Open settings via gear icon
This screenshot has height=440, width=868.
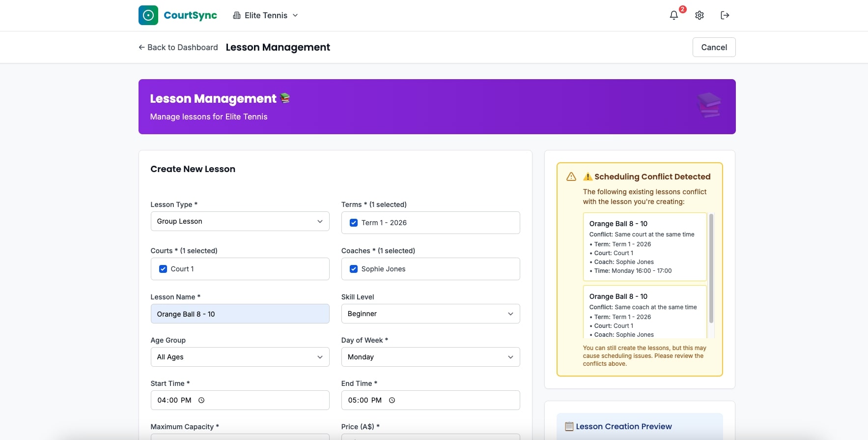point(700,15)
